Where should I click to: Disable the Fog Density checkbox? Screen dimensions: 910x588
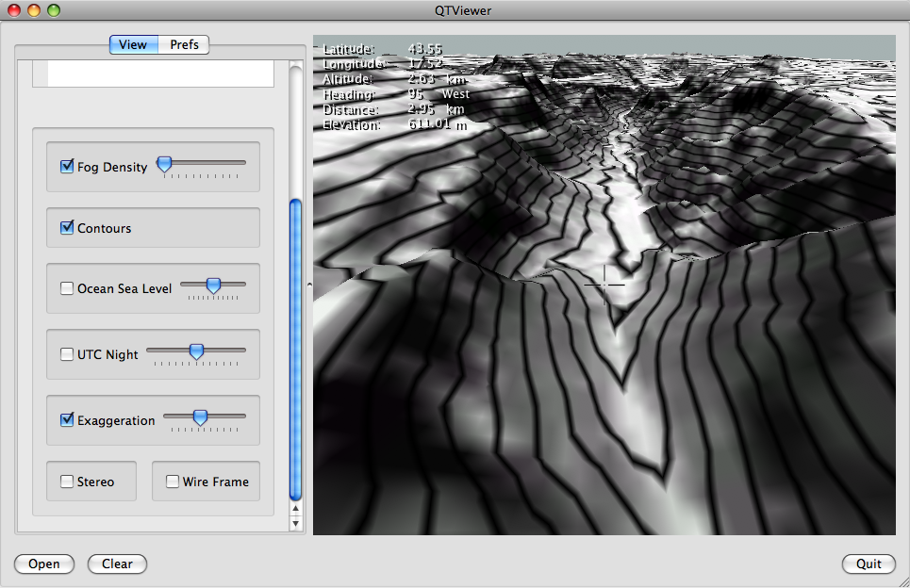67,167
